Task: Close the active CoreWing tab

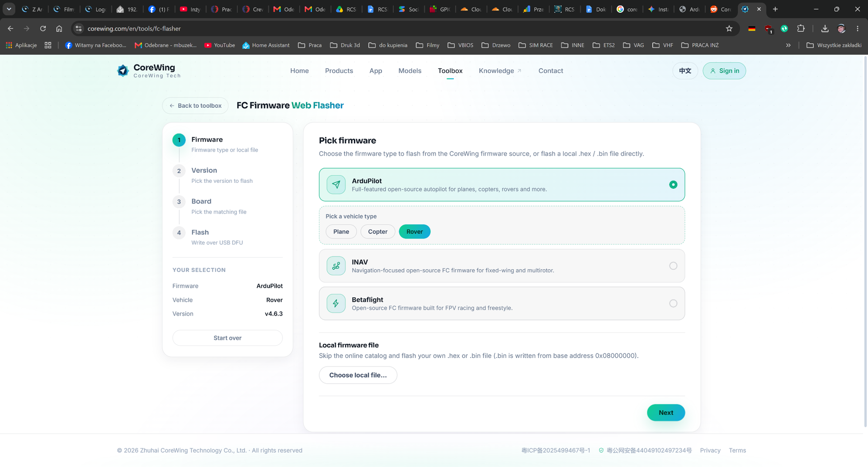Action: (759, 9)
